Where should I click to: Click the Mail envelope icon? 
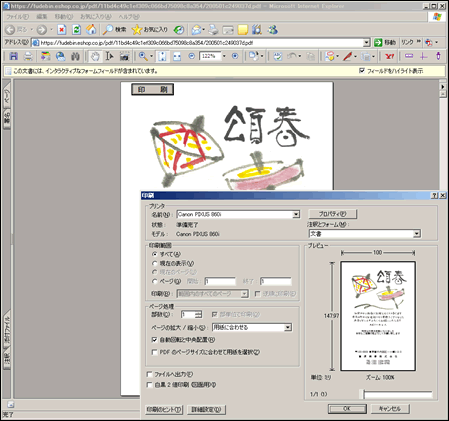point(196,30)
